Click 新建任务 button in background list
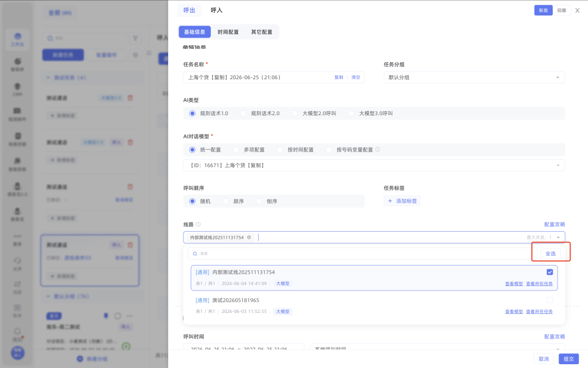588x368 pixels. 63,55
